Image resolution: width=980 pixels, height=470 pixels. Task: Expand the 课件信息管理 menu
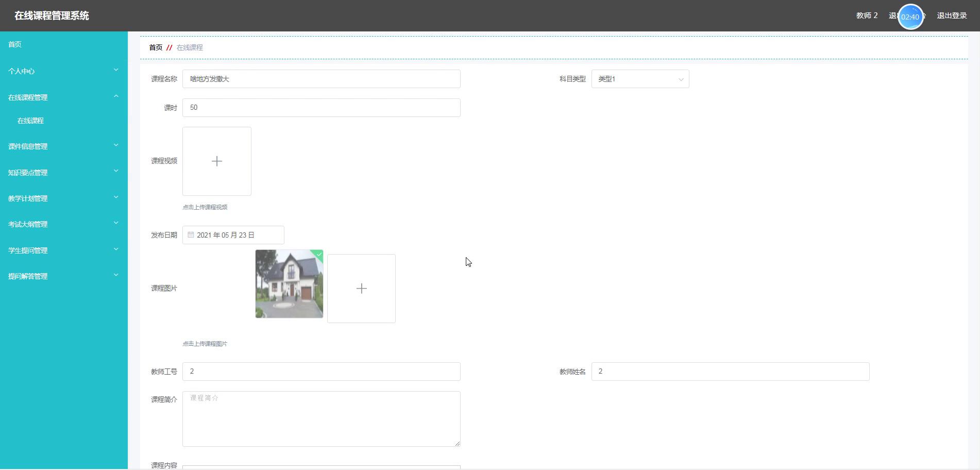pyautogui.click(x=63, y=146)
